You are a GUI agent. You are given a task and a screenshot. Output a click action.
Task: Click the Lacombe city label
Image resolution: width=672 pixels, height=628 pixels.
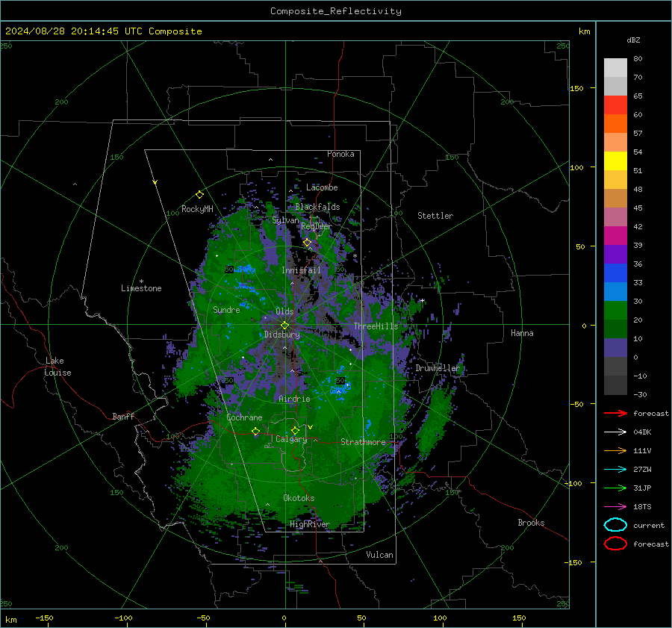[322, 187]
